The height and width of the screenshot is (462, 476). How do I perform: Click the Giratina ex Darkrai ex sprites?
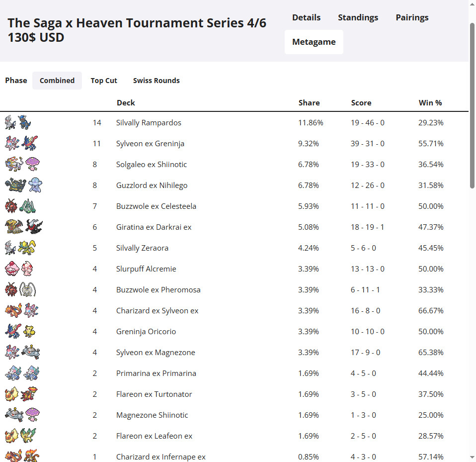pyautogui.click(x=24, y=227)
